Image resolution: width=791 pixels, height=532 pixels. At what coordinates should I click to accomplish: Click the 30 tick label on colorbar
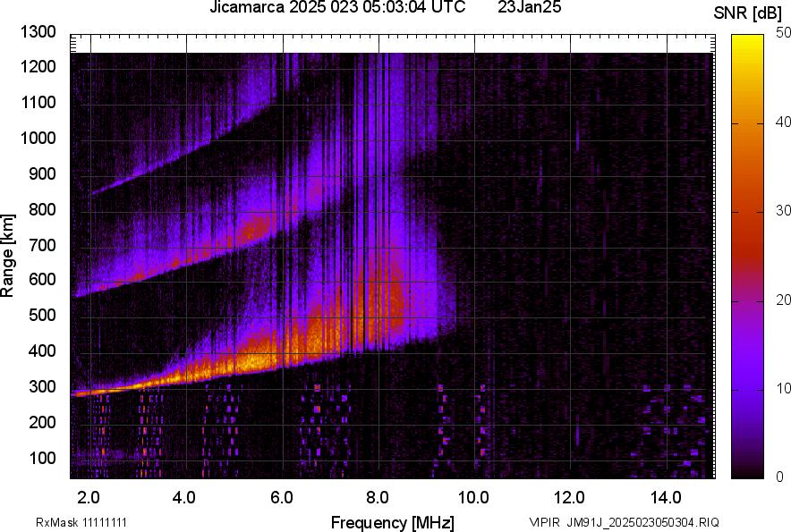click(784, 211)
